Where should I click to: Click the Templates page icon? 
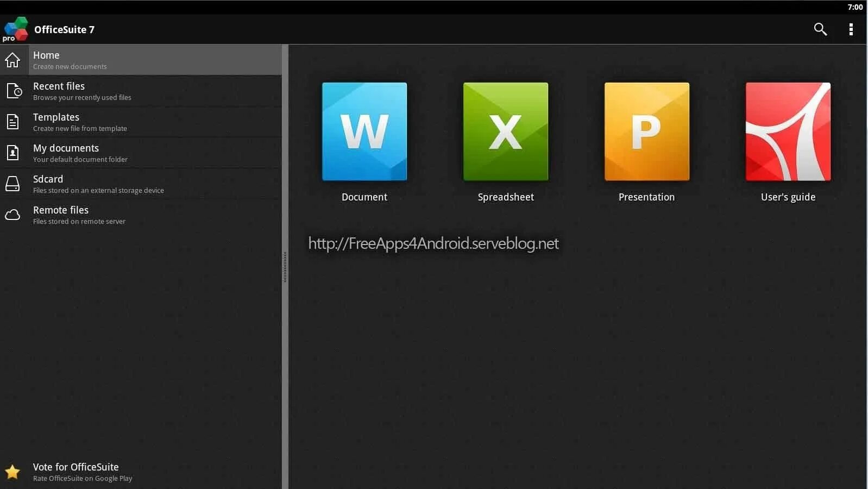point(12,122)
